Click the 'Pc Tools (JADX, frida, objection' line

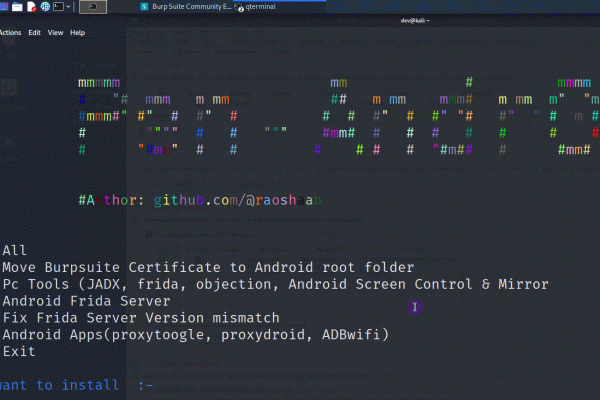[x=276, y=284]
